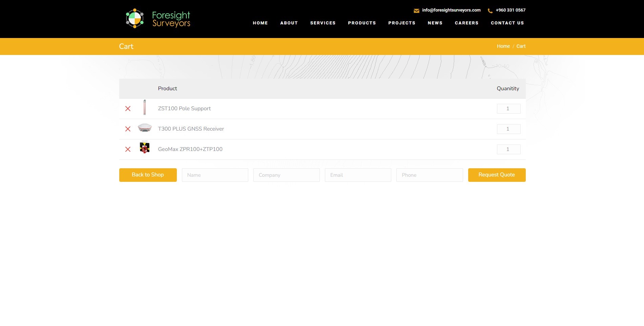The height and width of the screenshot is (326, 644).
Task: Click the Quanitity column header
Action: coord(508,89)
